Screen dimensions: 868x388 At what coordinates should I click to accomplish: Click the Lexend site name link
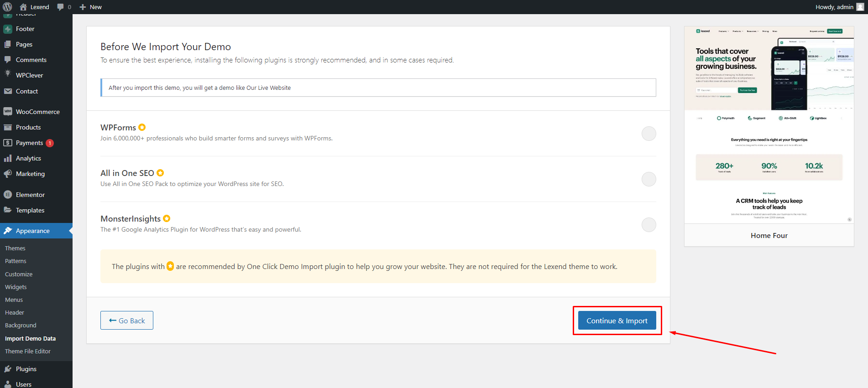(40, 7)
